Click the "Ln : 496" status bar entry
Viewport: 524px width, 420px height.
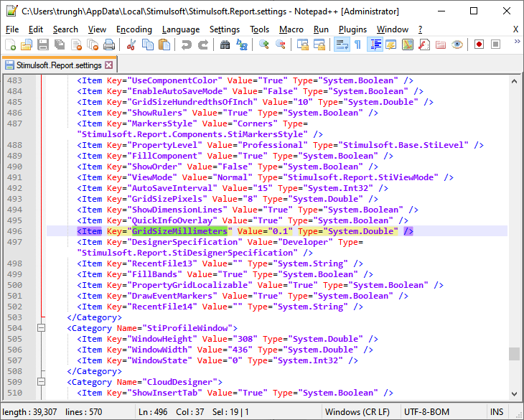[153, 412]
